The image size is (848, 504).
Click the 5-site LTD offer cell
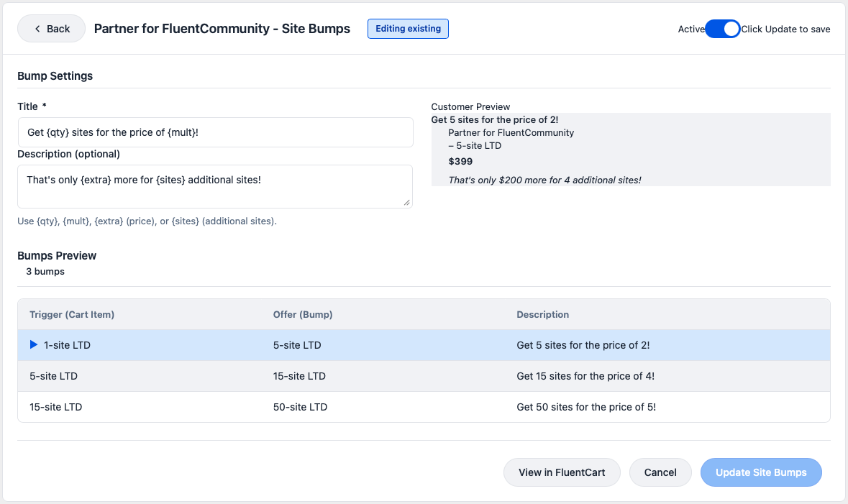pyautogui.click(x=297, y=345)
